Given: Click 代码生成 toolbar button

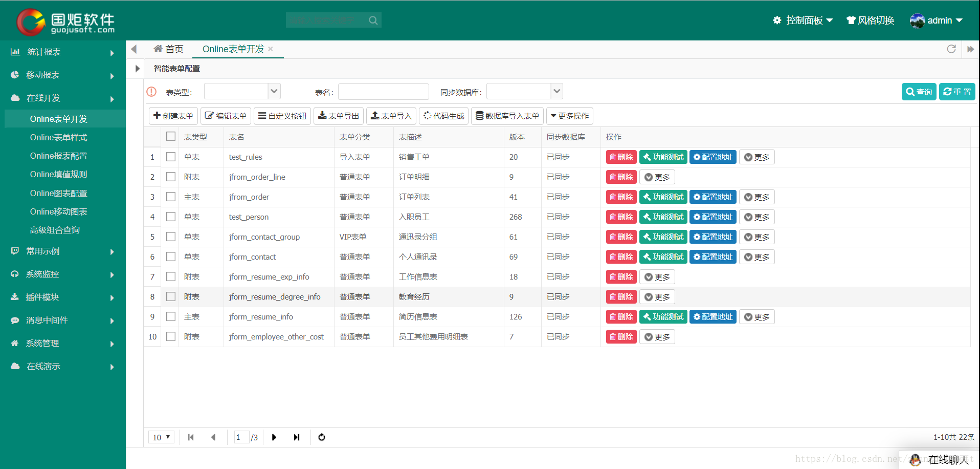Looking at the screenshot, I should (444, 116).
